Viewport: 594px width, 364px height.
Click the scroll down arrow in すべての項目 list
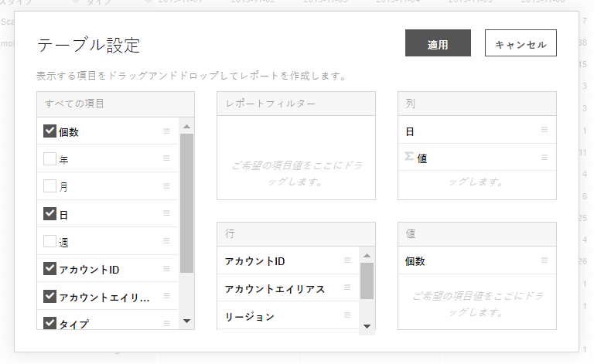pyautogui.click(x=186, y=321)
